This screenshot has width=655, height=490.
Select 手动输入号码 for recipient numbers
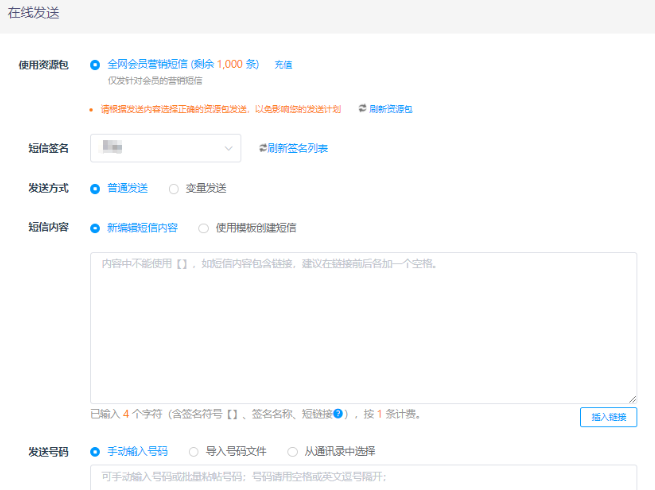95,451
